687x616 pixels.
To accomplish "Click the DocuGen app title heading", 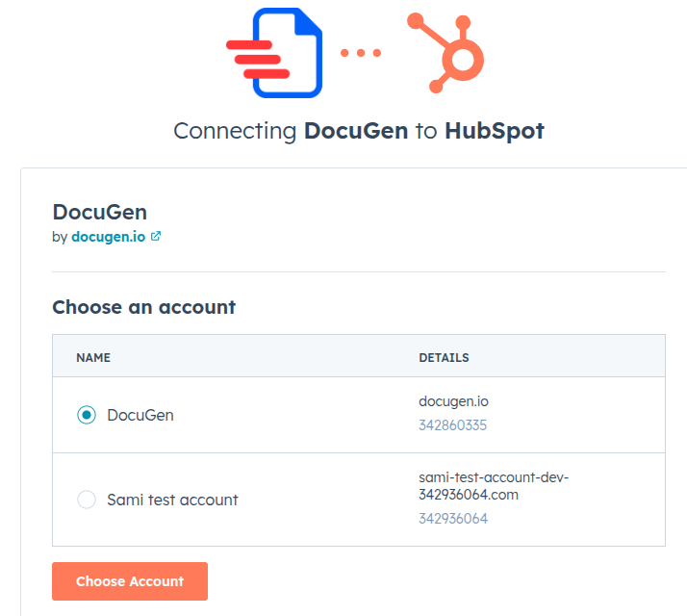I will click(100, 212).
